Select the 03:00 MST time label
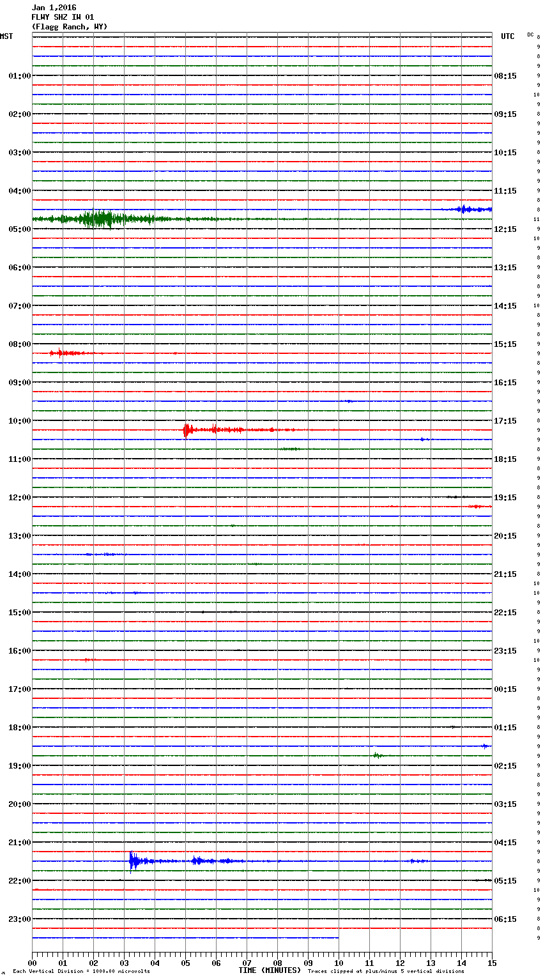The height and width of the screenshot is (980, 543). [x=20, y=153]
